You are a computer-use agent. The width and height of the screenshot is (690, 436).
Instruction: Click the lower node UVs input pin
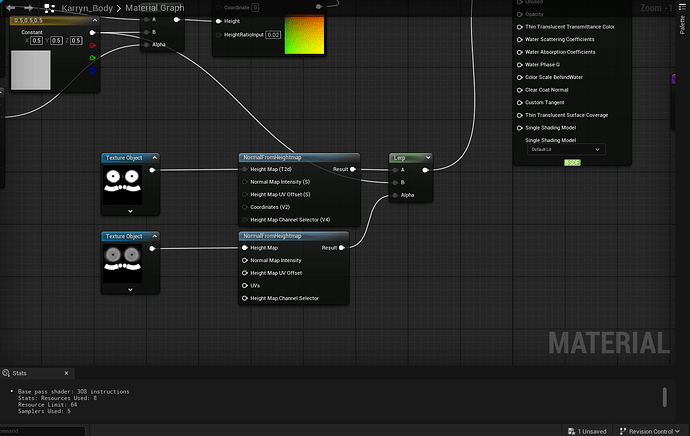pos(245,286)
